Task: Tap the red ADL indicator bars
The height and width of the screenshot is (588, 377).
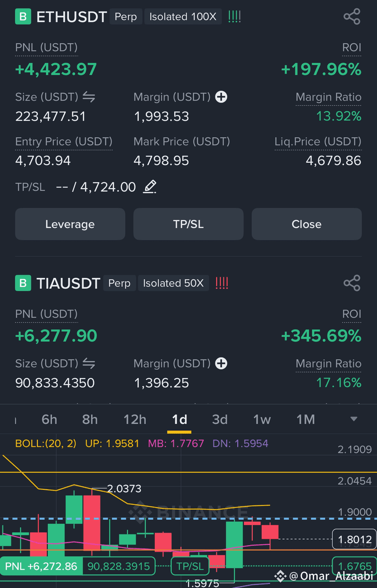Action: click(222, 283)
